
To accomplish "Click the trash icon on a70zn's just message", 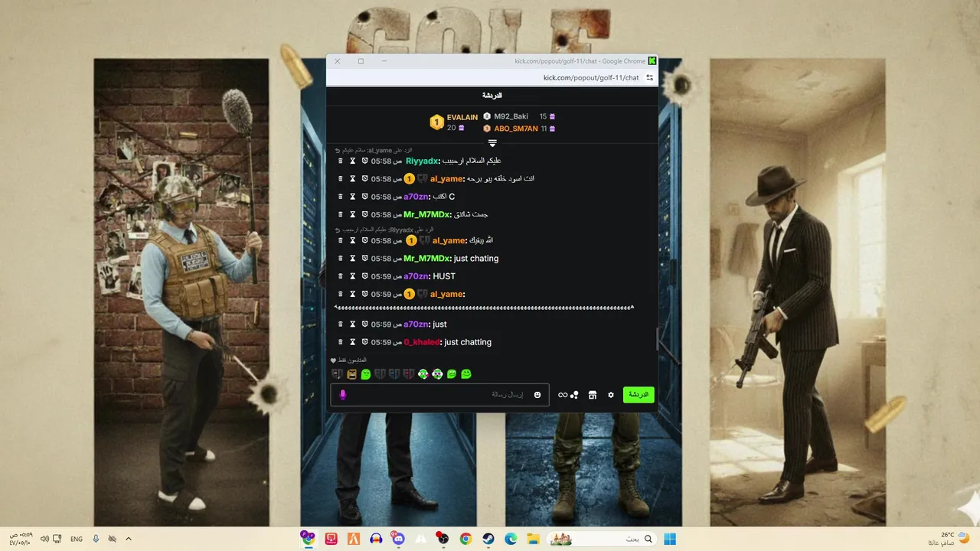I will pyautogui.click(x=341, y=324).
